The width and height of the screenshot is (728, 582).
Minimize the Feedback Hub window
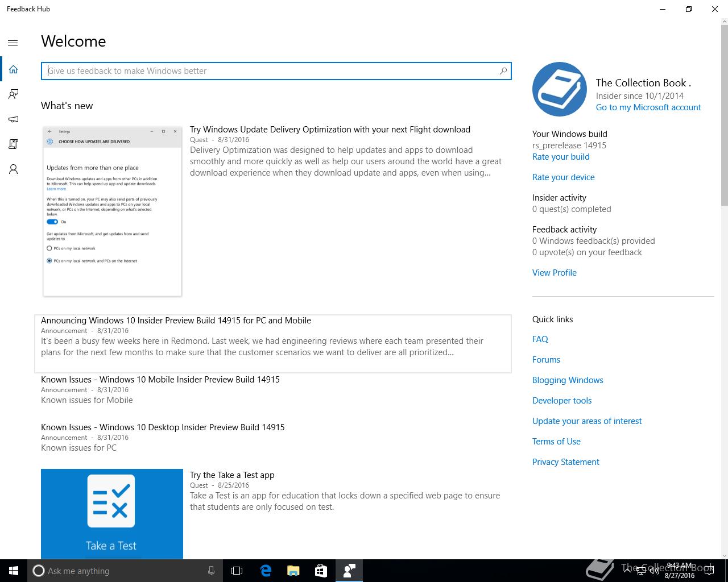(x=663, y=9)
